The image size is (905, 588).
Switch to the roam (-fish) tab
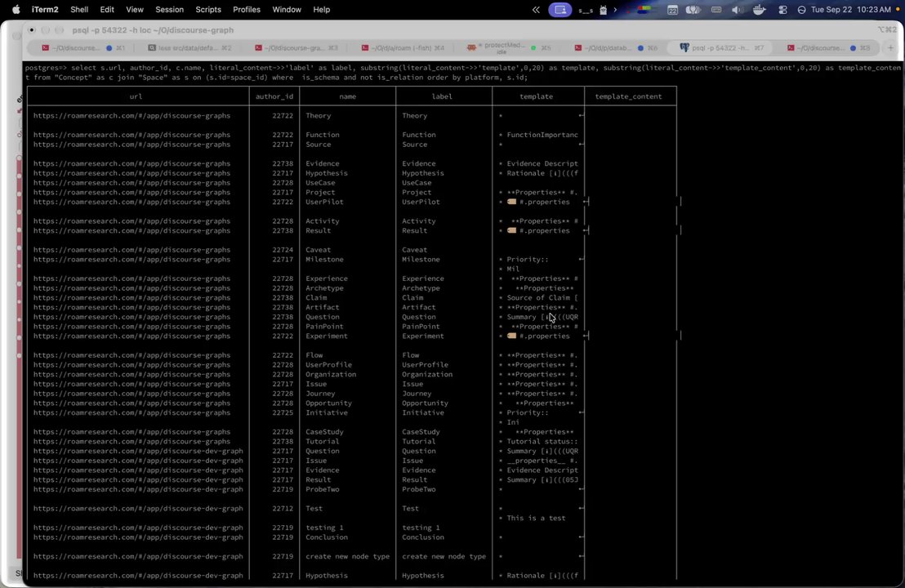click(x=403, y=48)
